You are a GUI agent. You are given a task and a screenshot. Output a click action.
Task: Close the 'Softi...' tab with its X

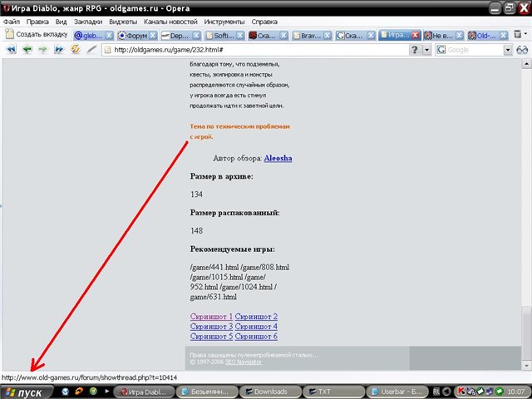click(x=240, y=35)
